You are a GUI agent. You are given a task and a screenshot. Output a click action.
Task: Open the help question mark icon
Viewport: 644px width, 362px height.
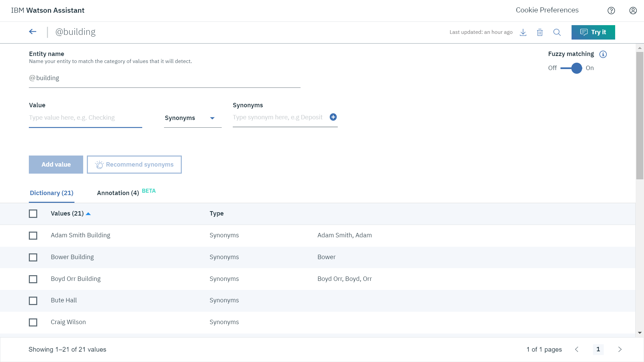pos(611,11)
